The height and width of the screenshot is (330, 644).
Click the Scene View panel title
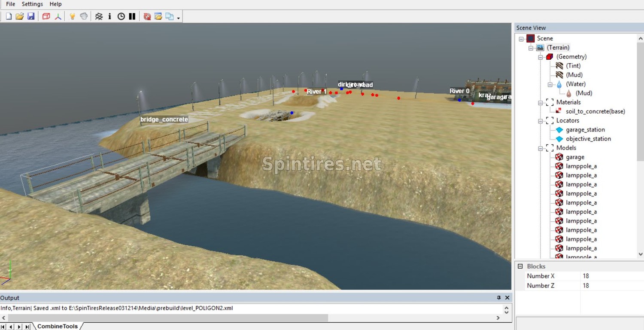click(x=531, y=28)
